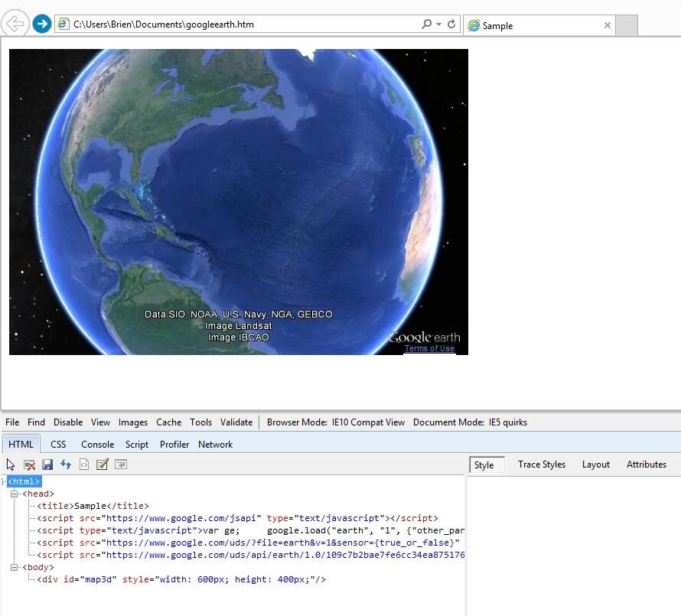The width and height of the screenshot is (681, 616).
Task: Click the page refresh icon in address bar
Action: tap(450, 23)
